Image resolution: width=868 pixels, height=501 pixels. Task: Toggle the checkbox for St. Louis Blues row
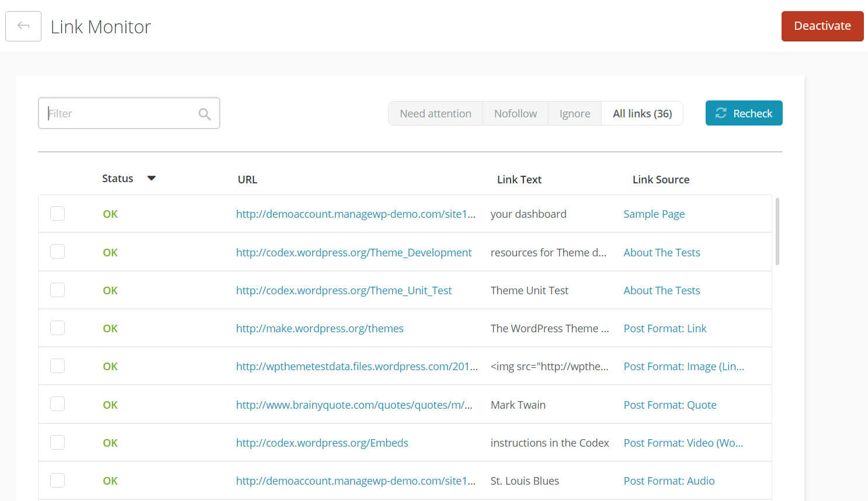tap(57, 481)
